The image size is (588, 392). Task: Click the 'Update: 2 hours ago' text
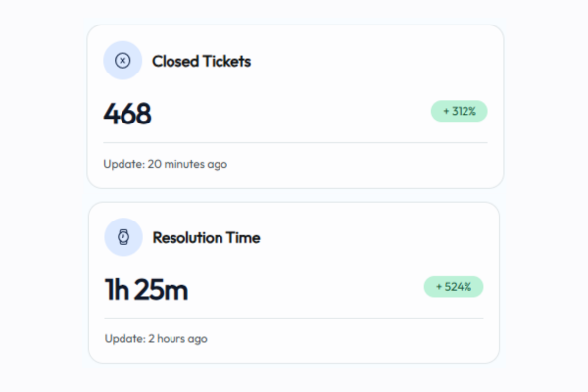click(156, 339)
